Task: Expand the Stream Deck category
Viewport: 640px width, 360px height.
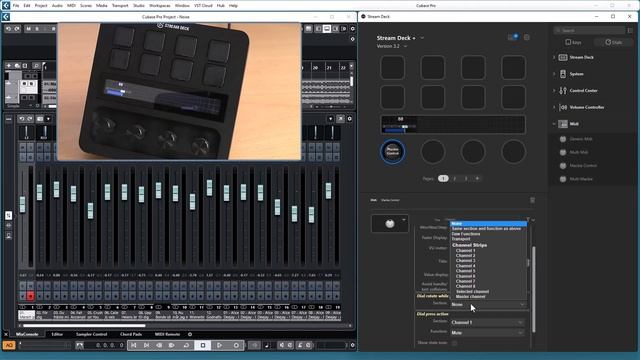Action: coord(554,58)
